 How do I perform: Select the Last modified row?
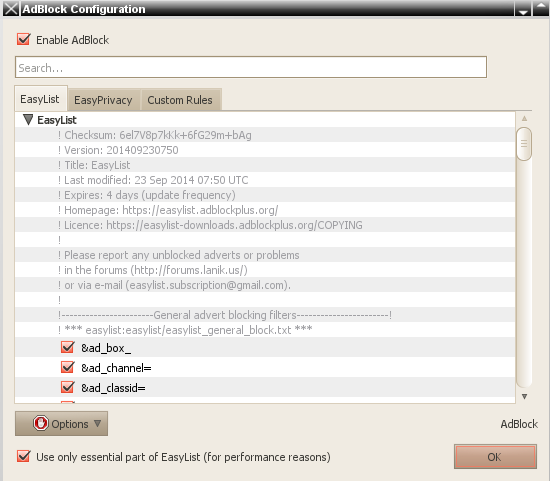click(x=265, y=180)
